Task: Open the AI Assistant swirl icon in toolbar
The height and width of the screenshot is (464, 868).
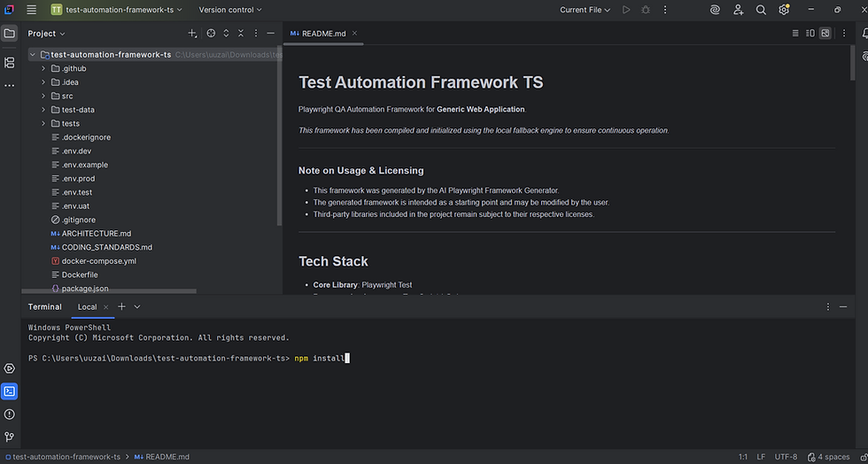Action: (716, 10)
